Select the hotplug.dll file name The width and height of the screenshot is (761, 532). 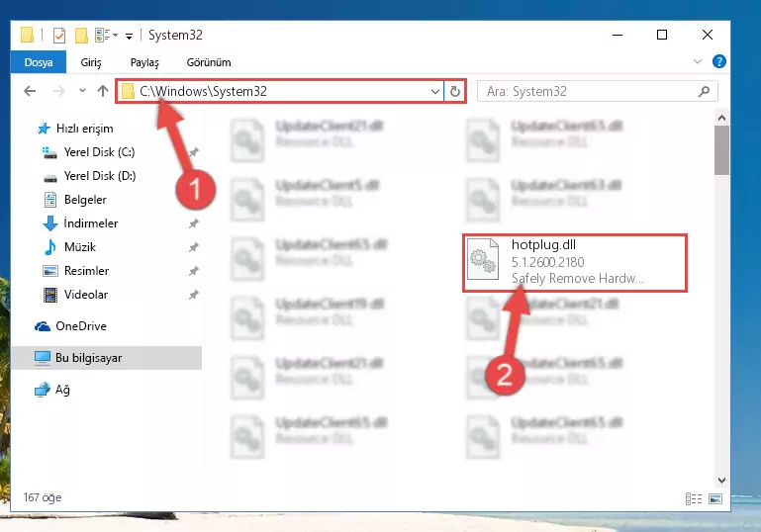pos(543,245)
